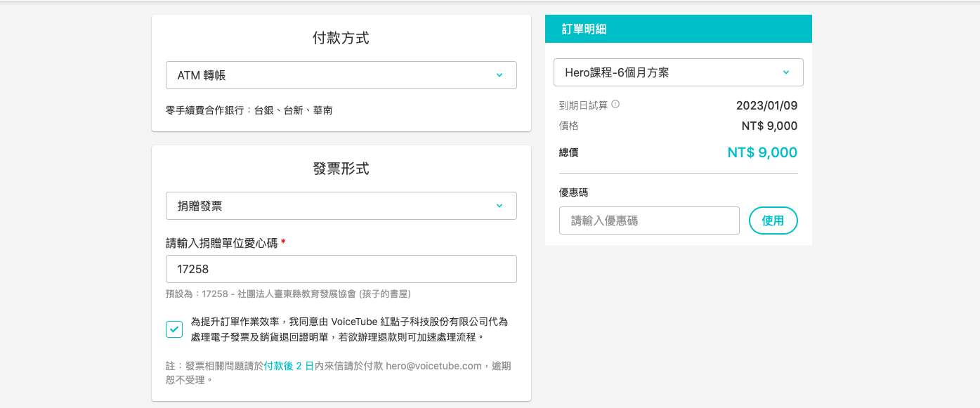Click the 請輸入優惠碼 coupon input field
The height and width of the screenshot is (408, 980).
tap(649, 221)
